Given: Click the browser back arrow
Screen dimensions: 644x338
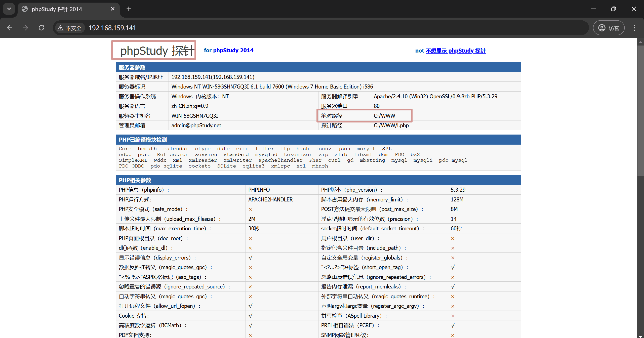Looking at the screenshot, I should [10, 28].
